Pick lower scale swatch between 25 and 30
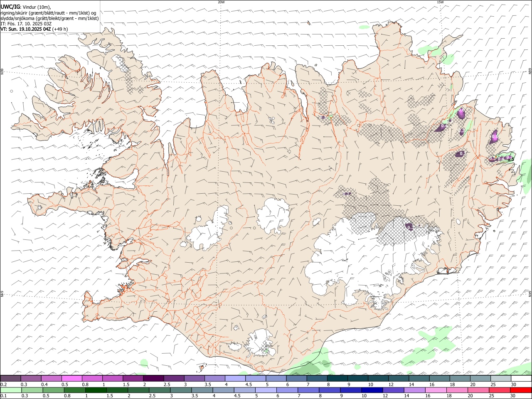 point(500,390)
